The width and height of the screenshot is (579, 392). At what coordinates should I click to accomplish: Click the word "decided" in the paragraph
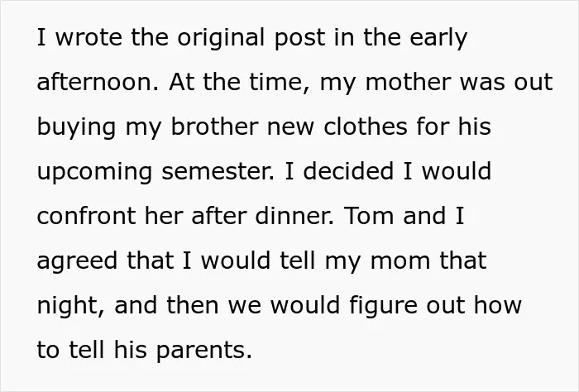pos(348,171)
